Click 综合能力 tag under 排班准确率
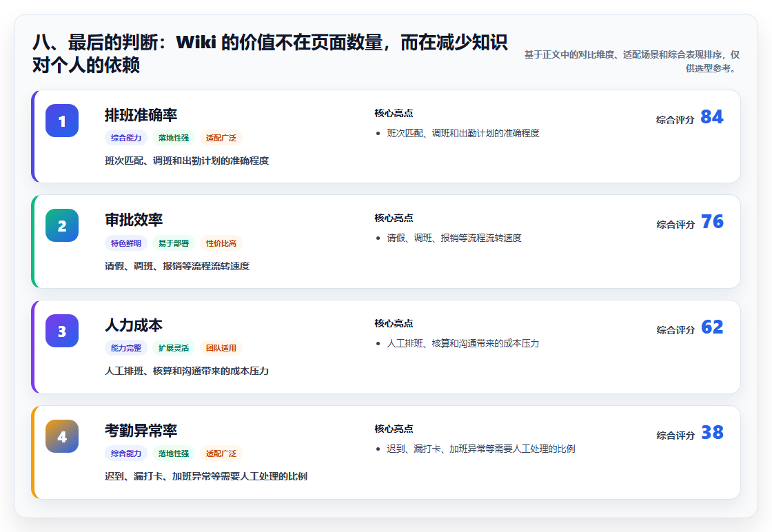772x532 pixels. [126, 138]
